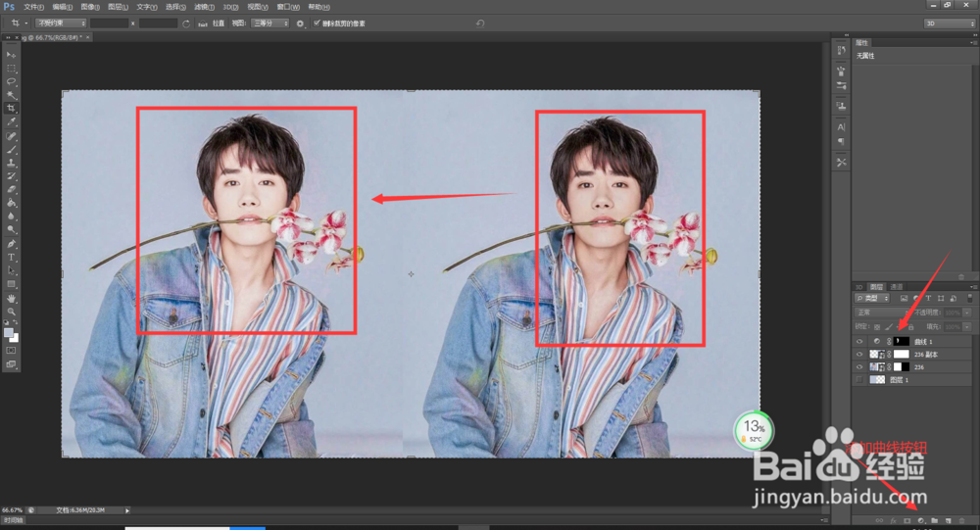The image size is (980, 530).
Task: Select the History Brush tool
Action: [11, 176]
